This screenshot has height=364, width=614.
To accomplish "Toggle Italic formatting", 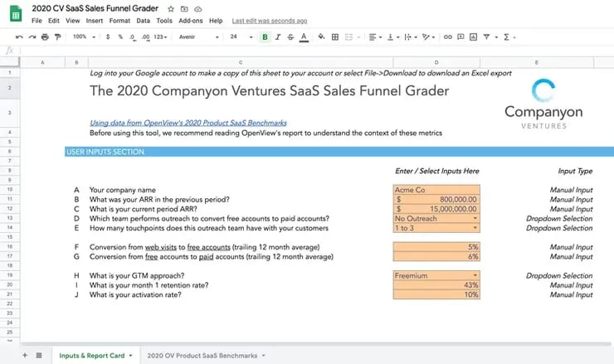I will (x=278, y=36).
